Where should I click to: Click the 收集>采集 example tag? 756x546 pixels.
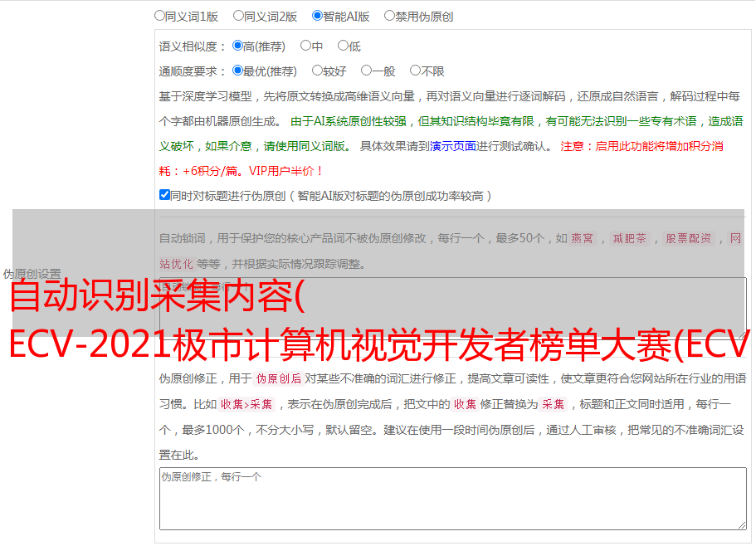pos(246,404)
